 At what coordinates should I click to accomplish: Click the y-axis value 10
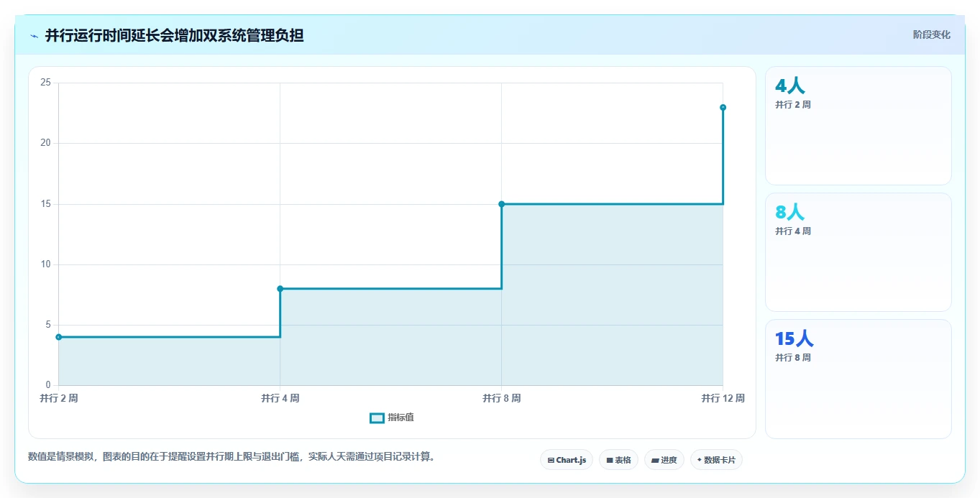point(45,264)
